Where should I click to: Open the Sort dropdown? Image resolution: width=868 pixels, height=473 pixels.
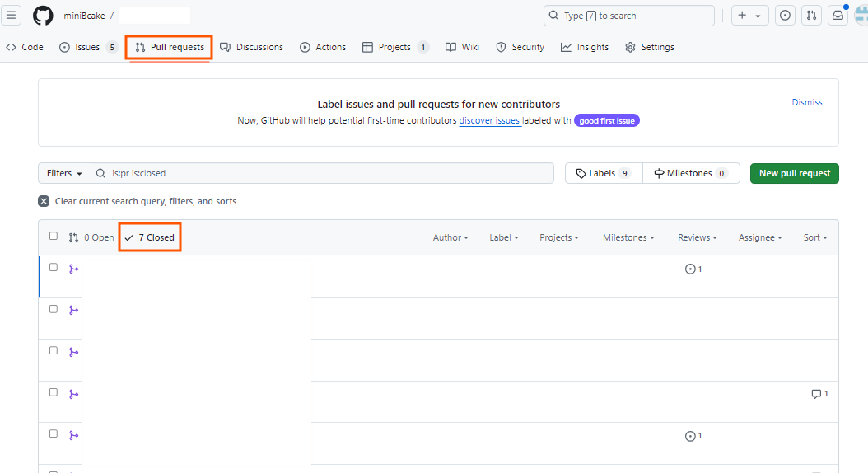(x=815, y=237)
